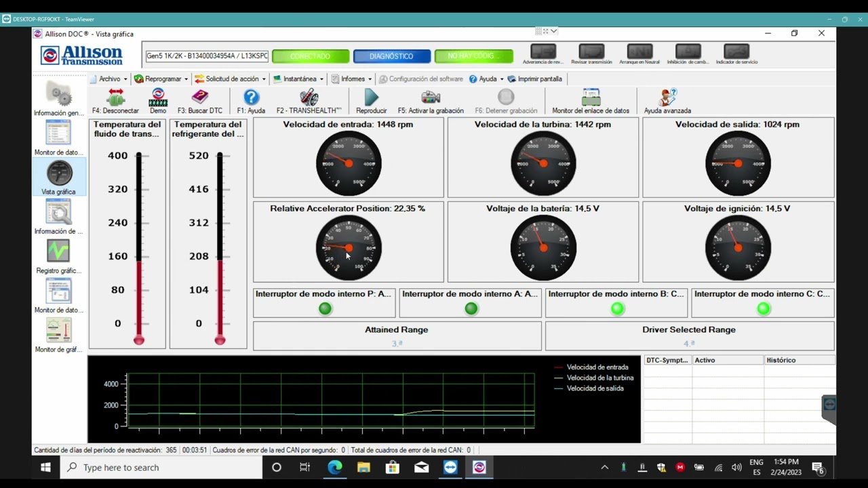Open Microsoft Edge from taskbar

click(335, 468)
